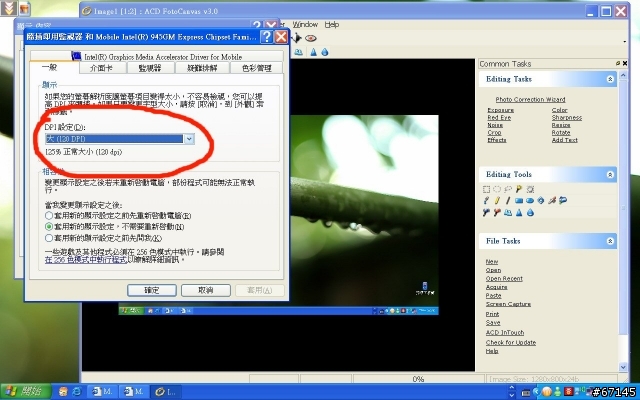The width and height of the screenshot is (640, 400).
Task: Choose ask-before-applying radio option (K)
Action: (x=49, y=238)
